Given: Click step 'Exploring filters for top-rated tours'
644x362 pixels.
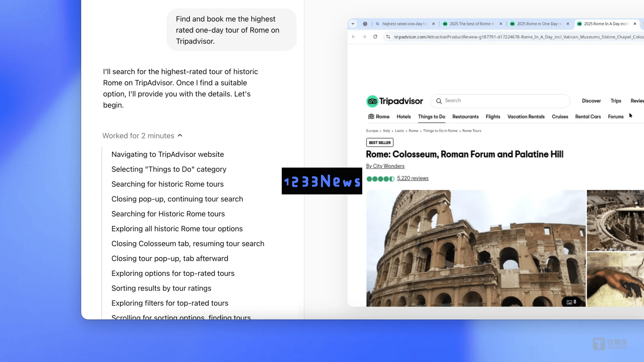Looking at the screenshot, I should tap(170, 303).
